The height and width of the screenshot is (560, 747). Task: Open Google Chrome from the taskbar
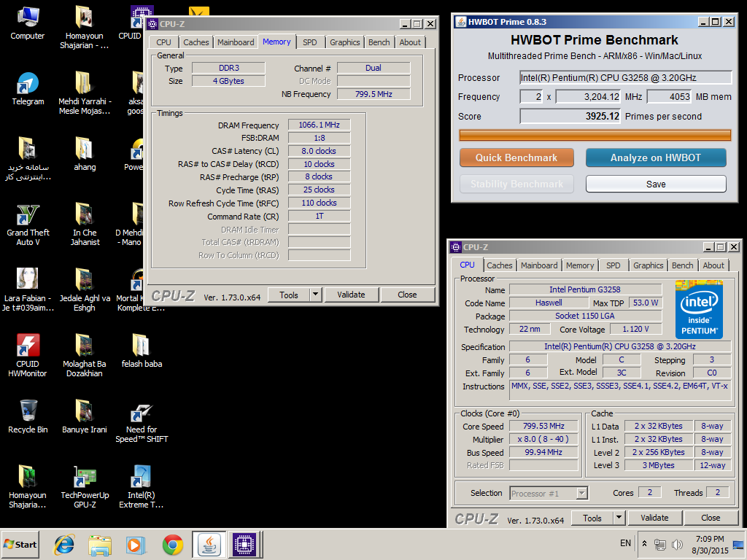point(172,545)
